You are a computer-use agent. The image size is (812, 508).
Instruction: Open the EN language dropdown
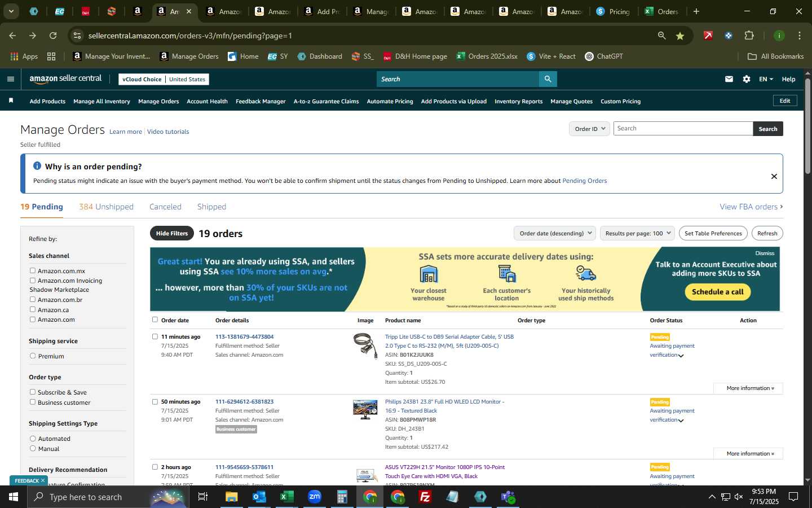pyautogui.click(x=766, y=79)
